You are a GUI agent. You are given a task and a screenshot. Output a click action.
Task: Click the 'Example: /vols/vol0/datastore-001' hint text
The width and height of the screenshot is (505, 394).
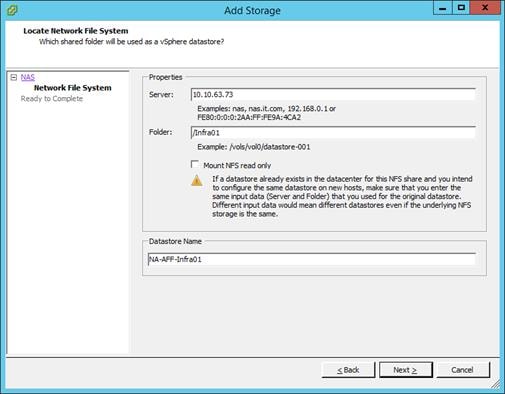pos(254,147)
